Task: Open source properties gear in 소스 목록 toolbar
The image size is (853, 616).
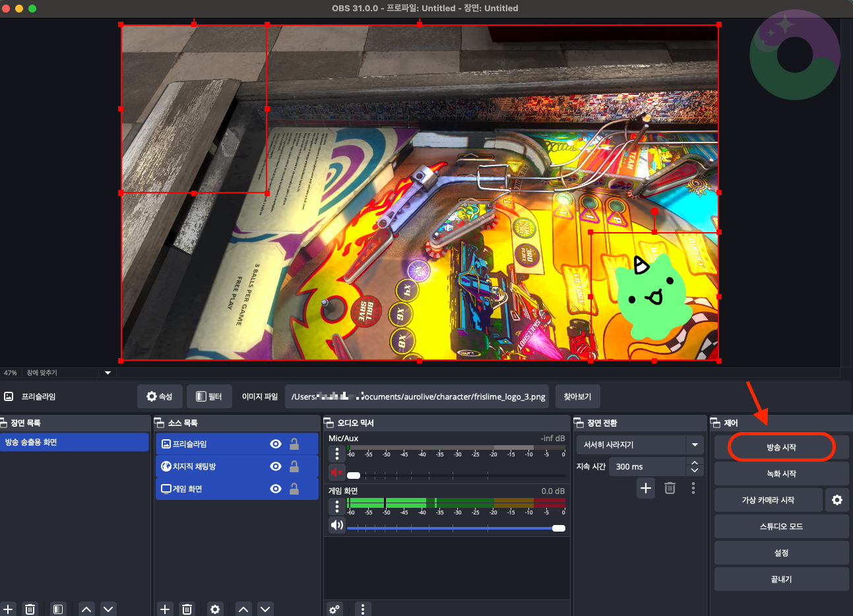Action: point(215,609)
